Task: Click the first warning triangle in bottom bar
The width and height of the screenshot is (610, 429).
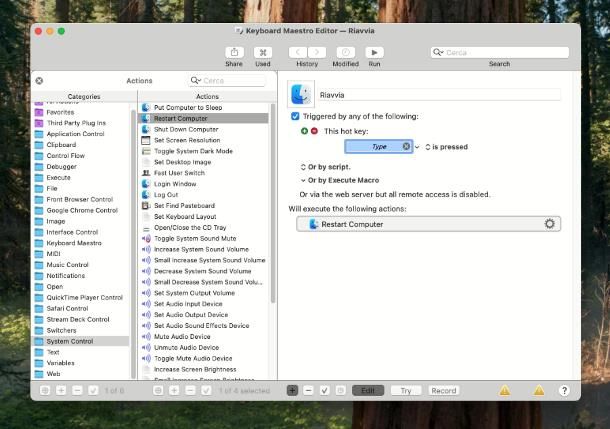Action: [x=505, y=390]
